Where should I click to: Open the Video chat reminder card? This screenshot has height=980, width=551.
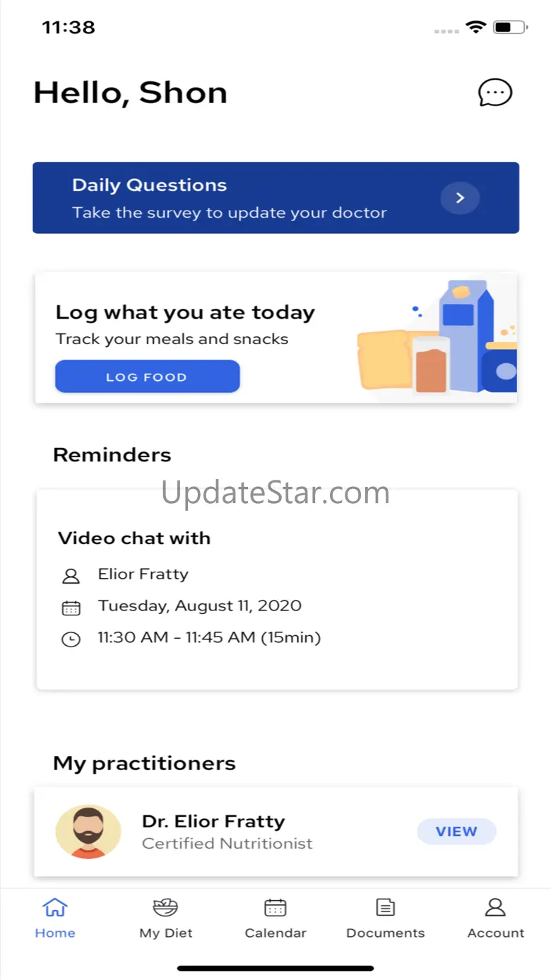coord(277,589)
